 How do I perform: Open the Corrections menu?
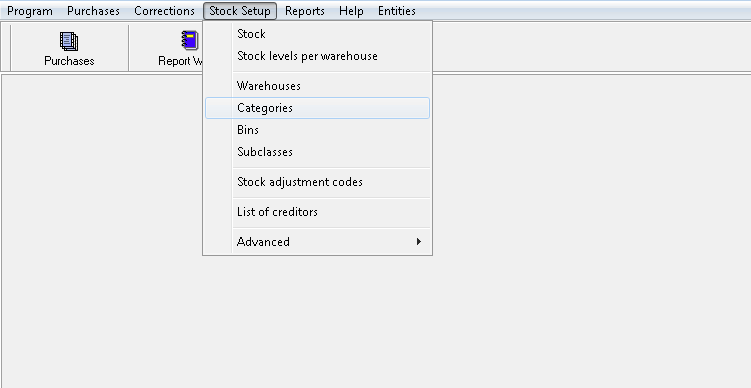click(x=164, y=11)
